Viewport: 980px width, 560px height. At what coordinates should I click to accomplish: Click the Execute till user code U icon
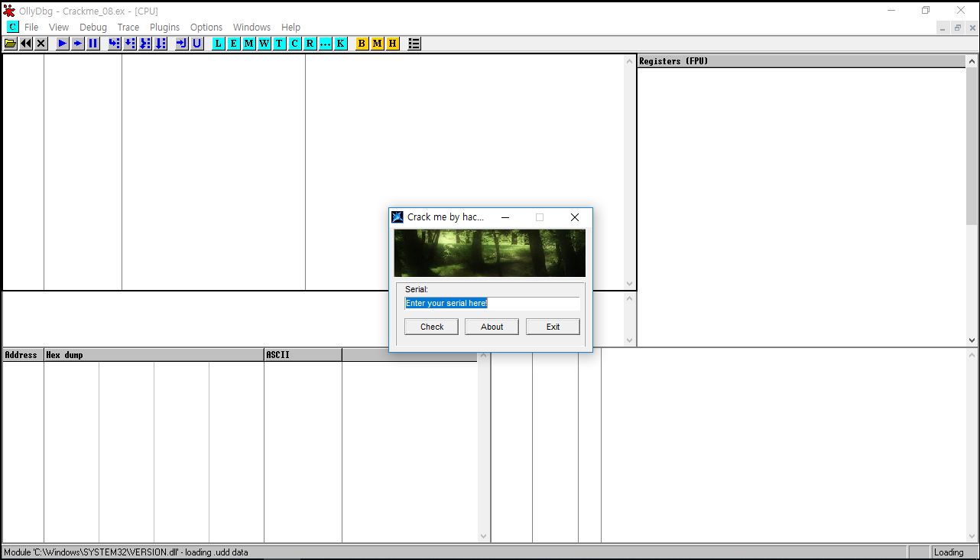coord(197,44)
